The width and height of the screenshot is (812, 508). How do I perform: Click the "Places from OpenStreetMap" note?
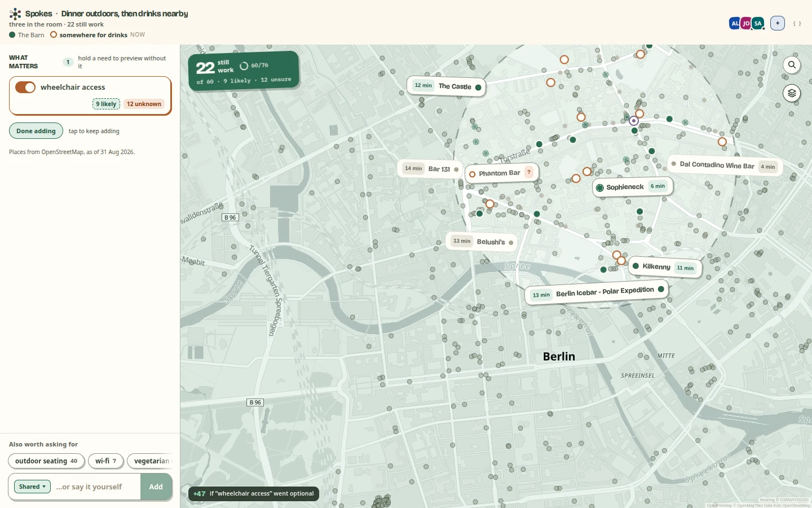point(72,152)
